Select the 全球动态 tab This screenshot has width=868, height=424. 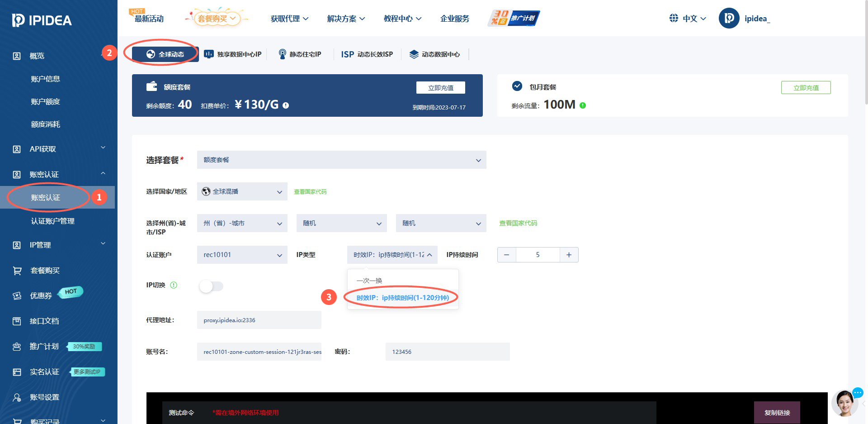pyautogui.click(x=165, y=54)
